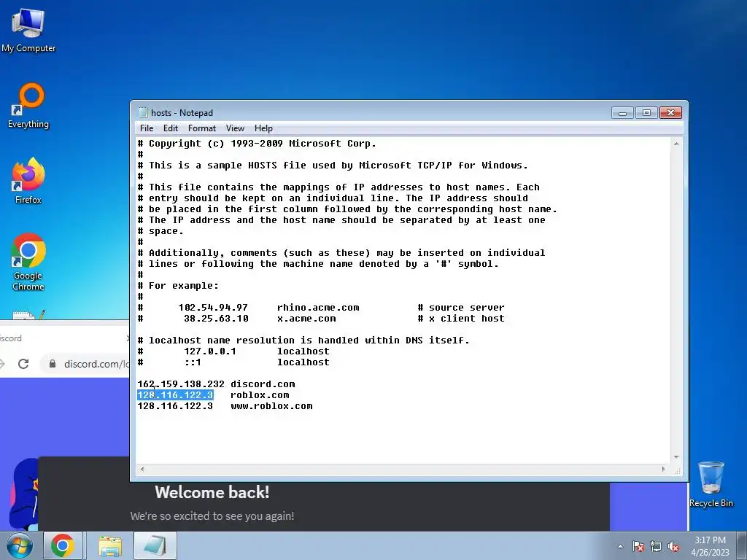
Task: Click the vertical scrollbar down arrow in Notepad
Action: pos(676,457)
